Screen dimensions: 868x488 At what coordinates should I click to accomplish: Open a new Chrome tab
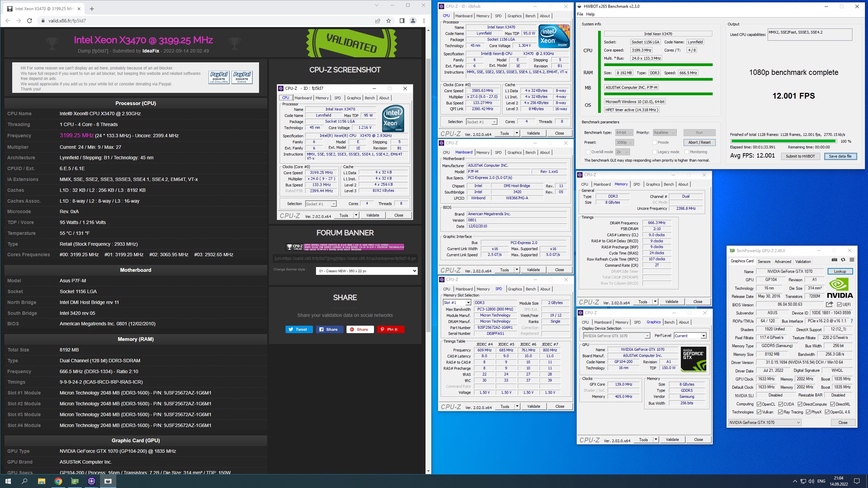[x=92, y=9]
